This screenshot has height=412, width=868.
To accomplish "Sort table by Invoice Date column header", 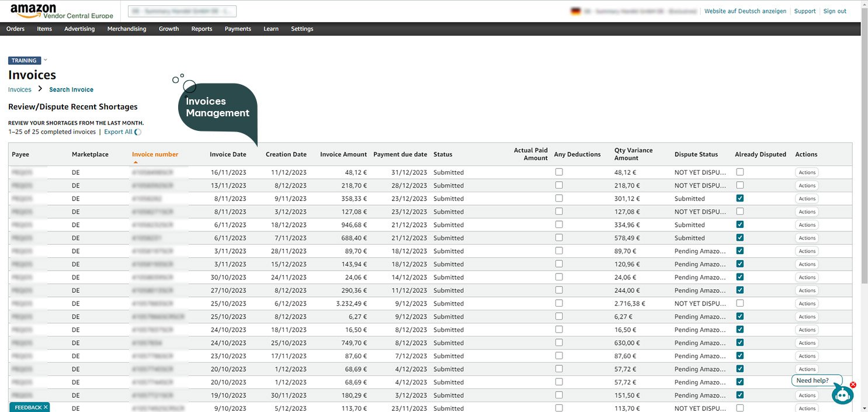I will [228, 154].
